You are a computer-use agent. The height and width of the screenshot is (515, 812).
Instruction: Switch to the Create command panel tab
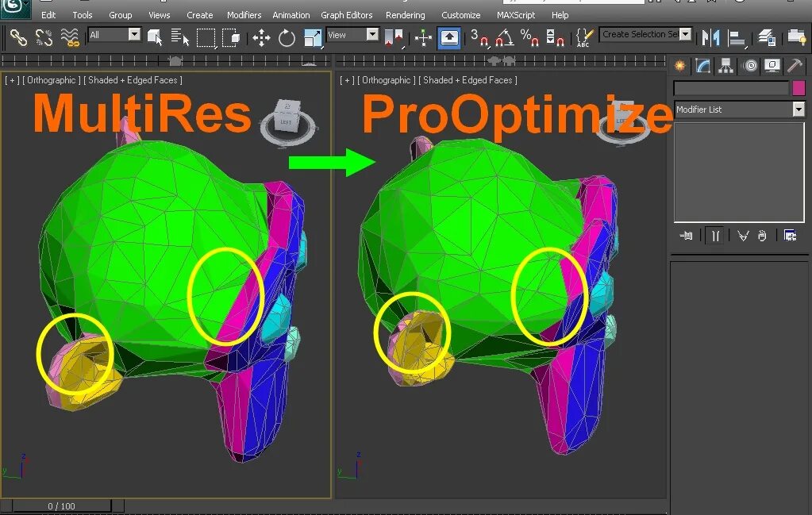pos(679,66)
